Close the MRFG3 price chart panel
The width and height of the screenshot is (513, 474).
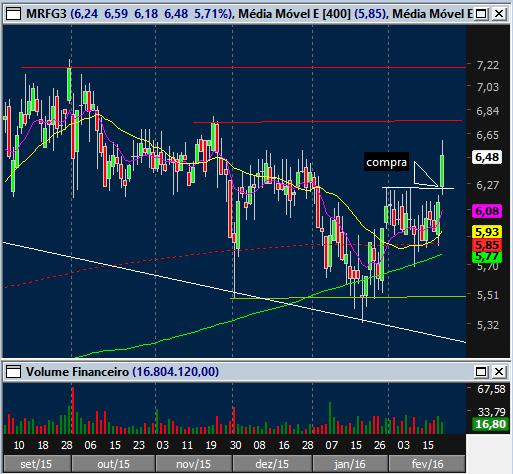(499, 14)
